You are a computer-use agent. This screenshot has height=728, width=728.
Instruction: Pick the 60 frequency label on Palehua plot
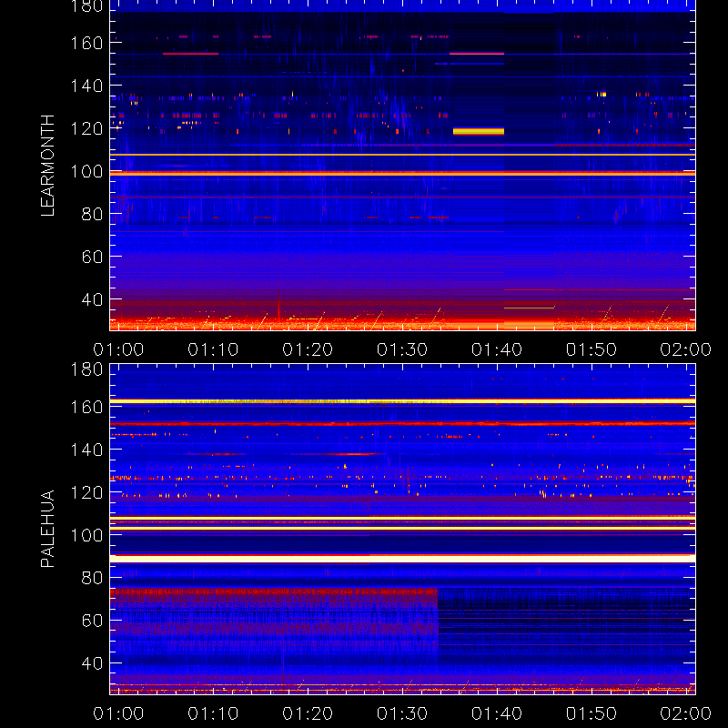coord(92,621)
